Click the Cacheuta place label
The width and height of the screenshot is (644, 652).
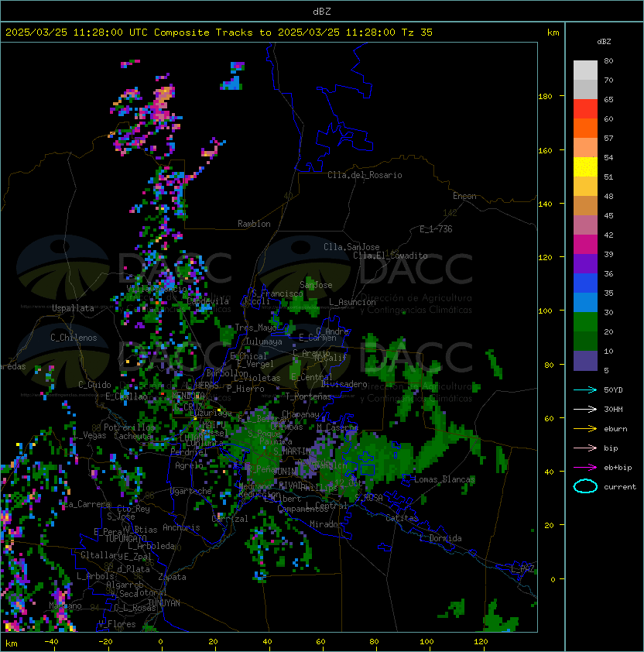click(133, 436)
